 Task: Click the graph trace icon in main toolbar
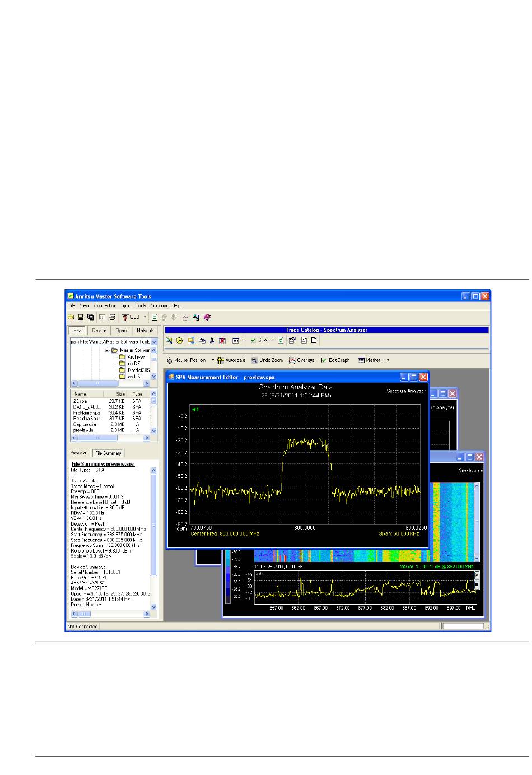coord(186,317)
